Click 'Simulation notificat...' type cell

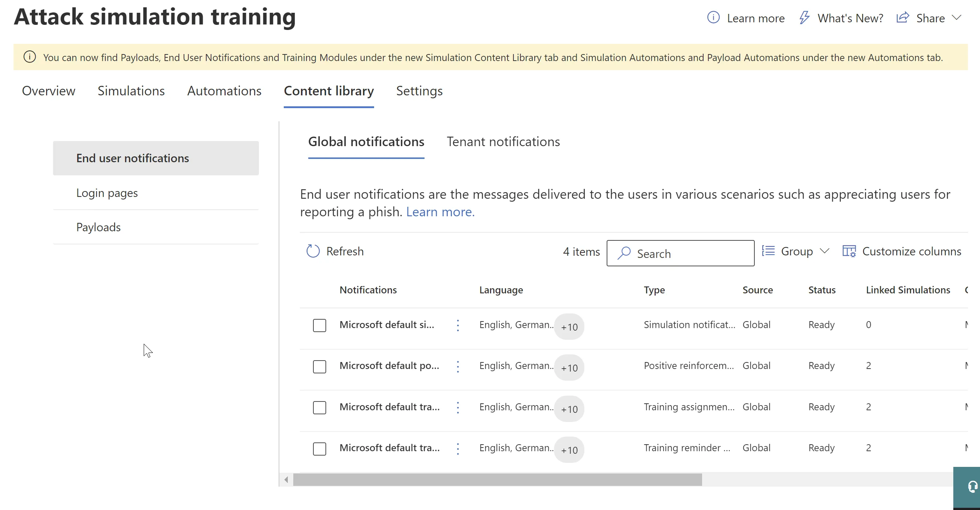coord(689,324)
